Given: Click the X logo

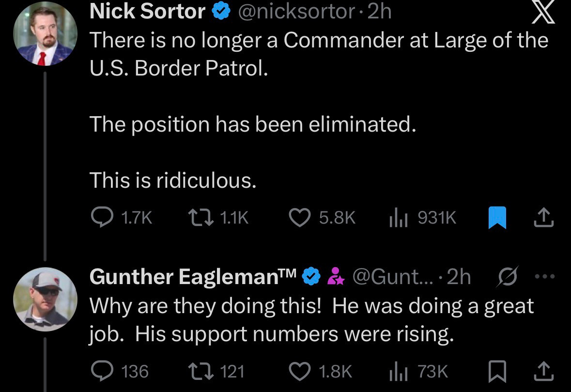Looking at the screenshot, I should click(543, 12).
